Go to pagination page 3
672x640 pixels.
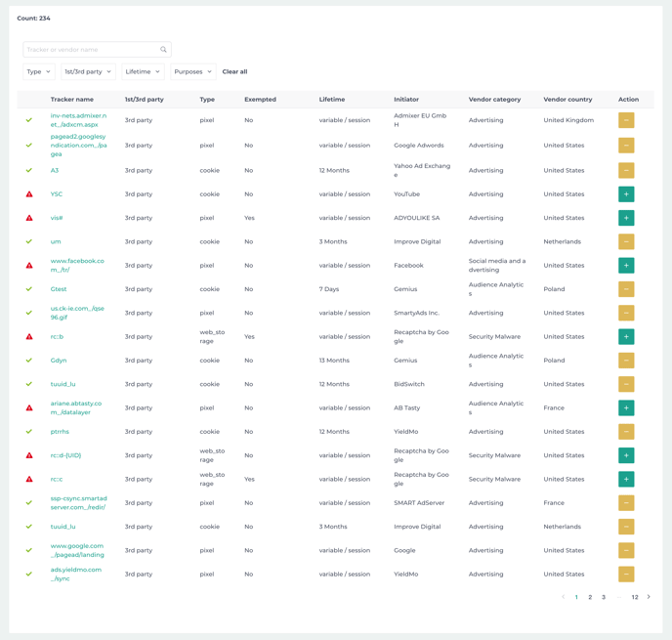pyautogui.click(x=604, y=597)
